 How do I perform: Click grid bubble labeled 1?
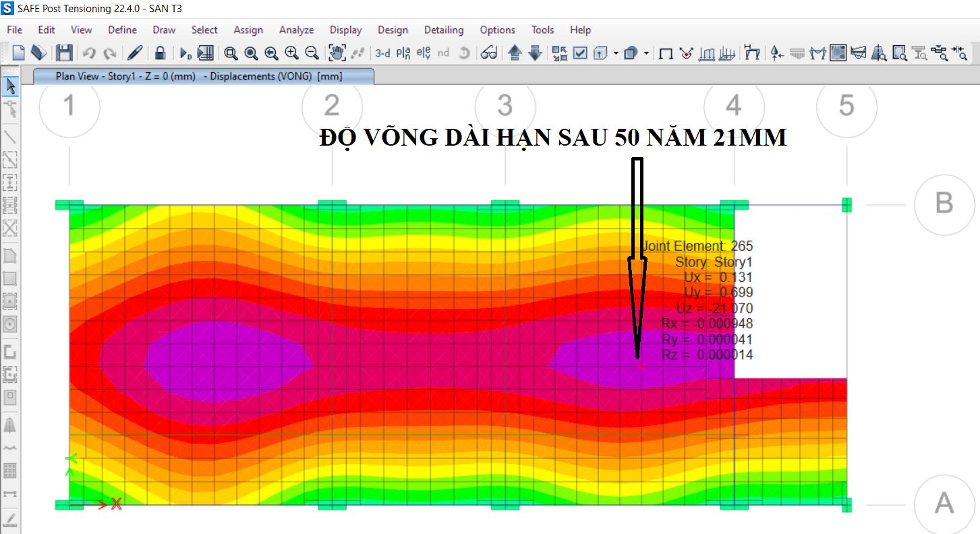[x=69, y=106]
